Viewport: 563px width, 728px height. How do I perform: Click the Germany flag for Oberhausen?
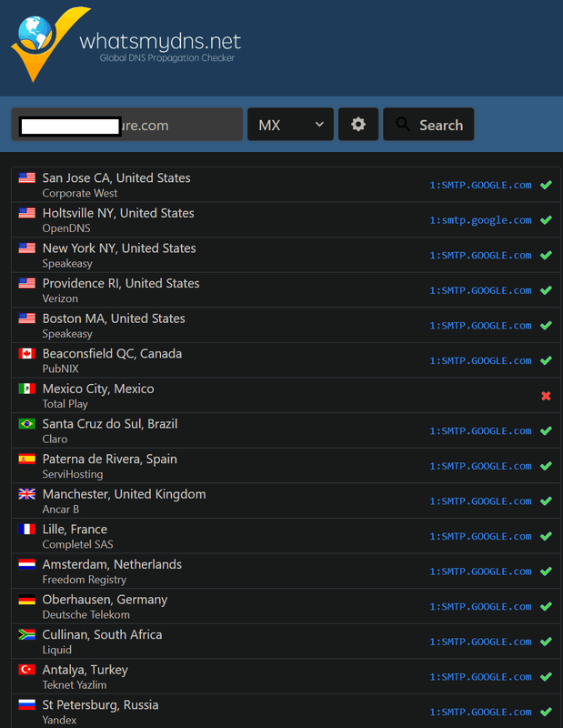pyautogui.click(x=27, y=600)
